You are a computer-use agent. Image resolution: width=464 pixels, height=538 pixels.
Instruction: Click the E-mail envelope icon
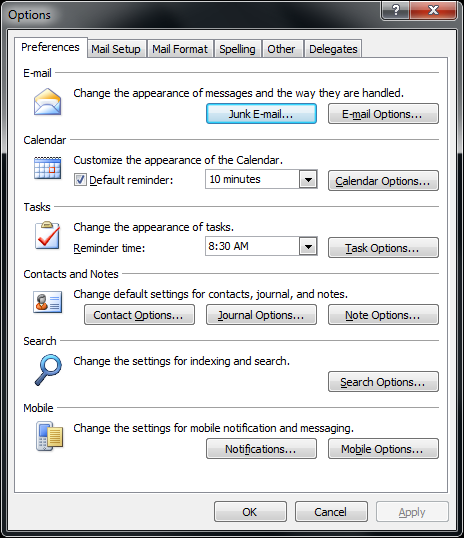click(47, 102)
